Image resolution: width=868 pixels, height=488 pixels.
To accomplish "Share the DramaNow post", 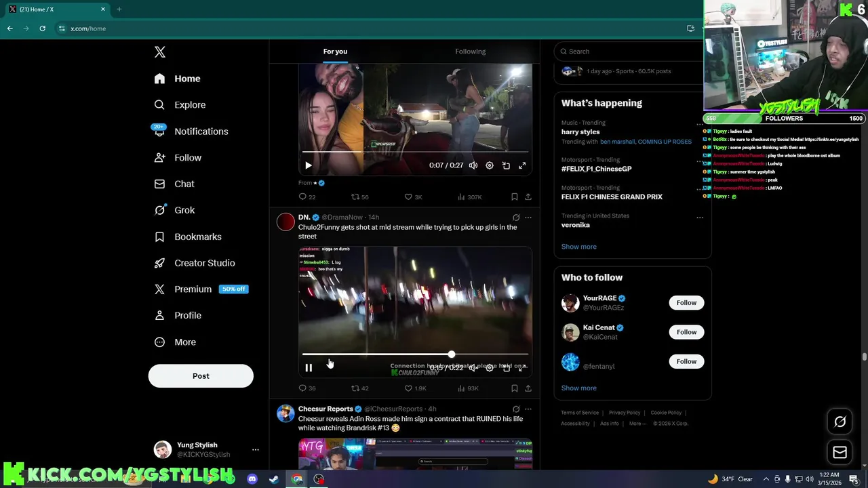I will pyautogui.click(x=528, y=388).
